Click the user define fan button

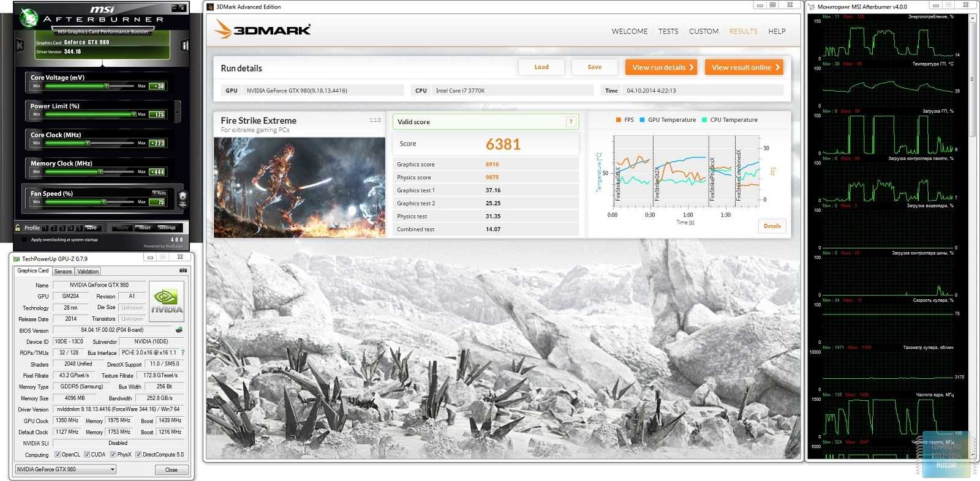[183, 199]
